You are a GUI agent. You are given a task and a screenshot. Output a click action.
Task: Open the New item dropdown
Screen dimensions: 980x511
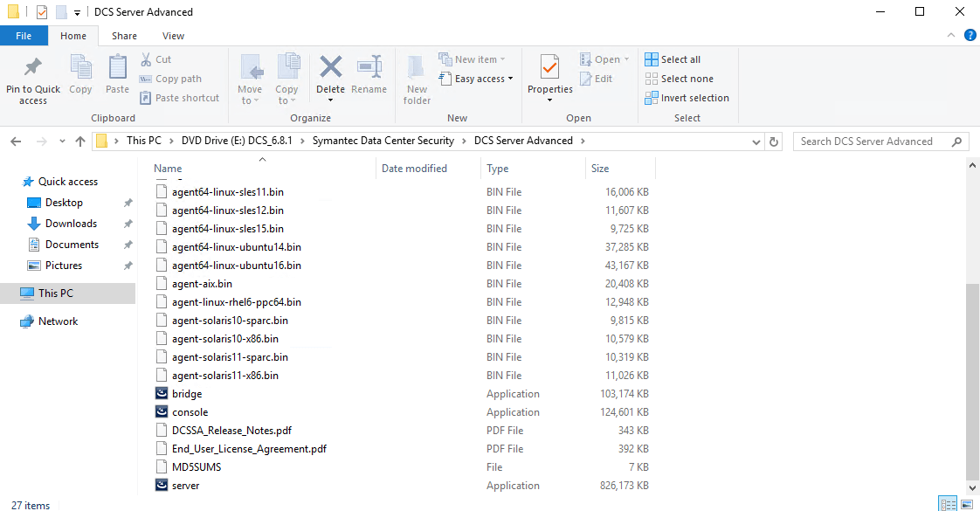[x=472, y=59]
